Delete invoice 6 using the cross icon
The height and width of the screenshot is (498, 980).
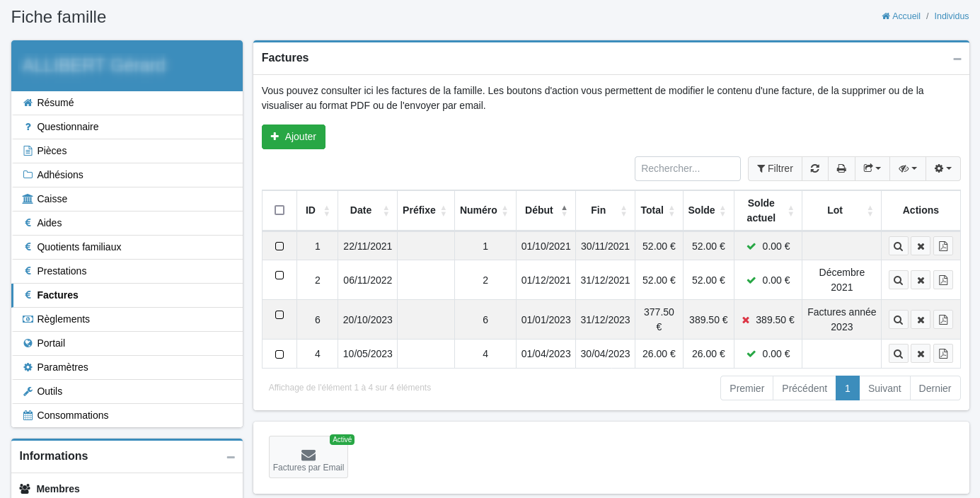coord(921,320)
